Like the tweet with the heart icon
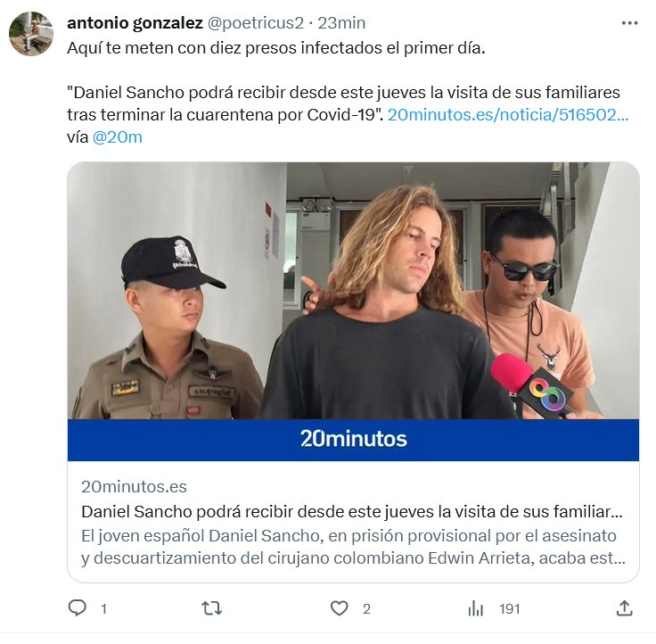 click(339, 608)
